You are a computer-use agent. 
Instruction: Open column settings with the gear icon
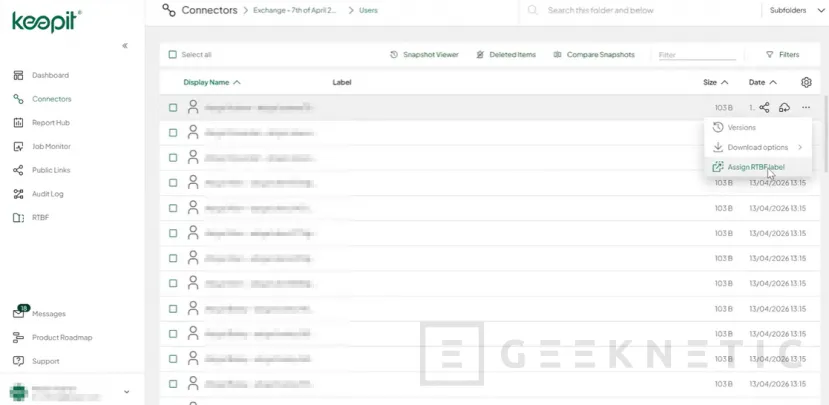coord(806,82)
